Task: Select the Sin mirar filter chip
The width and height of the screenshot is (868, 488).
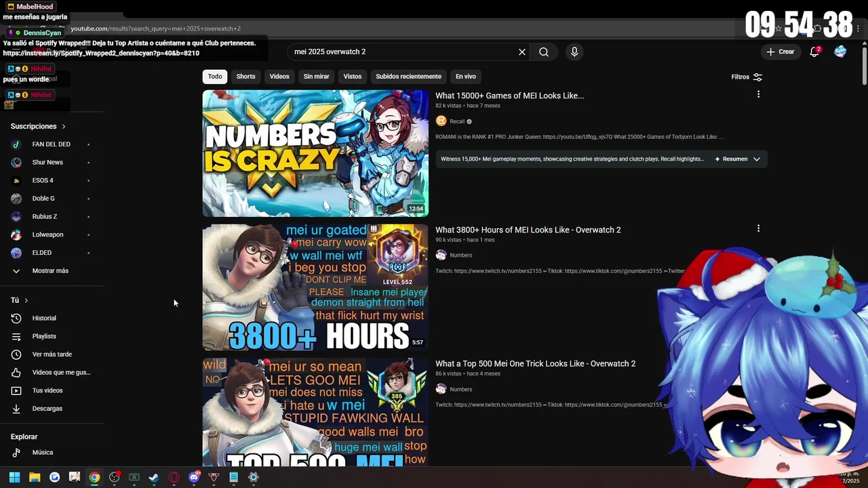Action: click(316, 77)
